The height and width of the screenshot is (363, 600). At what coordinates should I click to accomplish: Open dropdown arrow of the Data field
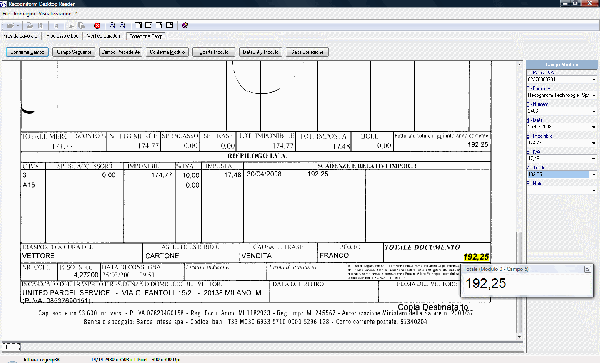click(594, 127)
